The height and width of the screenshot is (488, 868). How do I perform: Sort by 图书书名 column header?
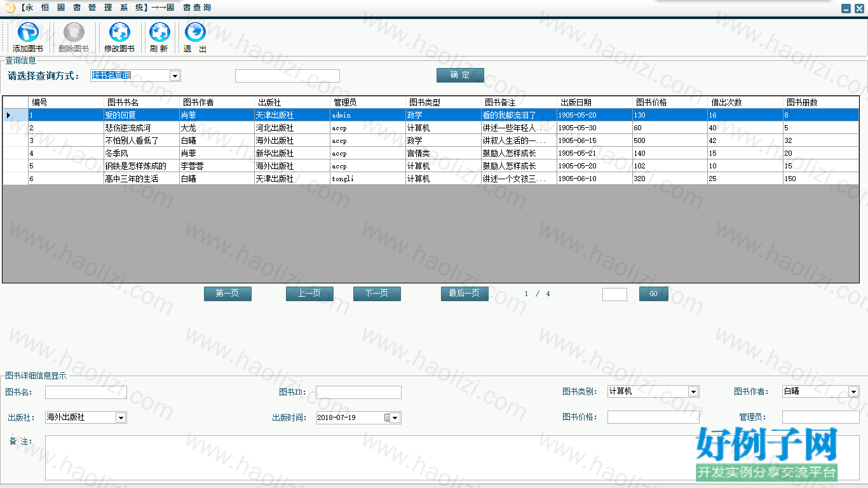click(x=142, y=102)
